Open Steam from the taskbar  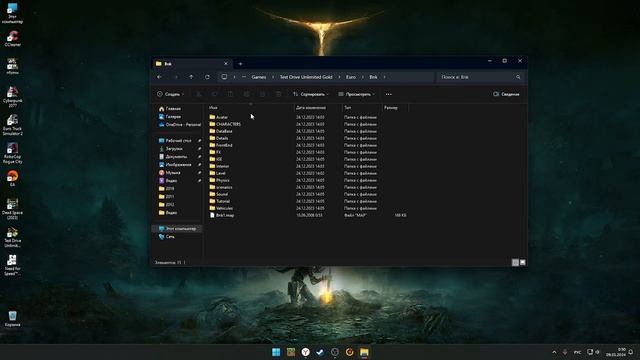point(320,352)
